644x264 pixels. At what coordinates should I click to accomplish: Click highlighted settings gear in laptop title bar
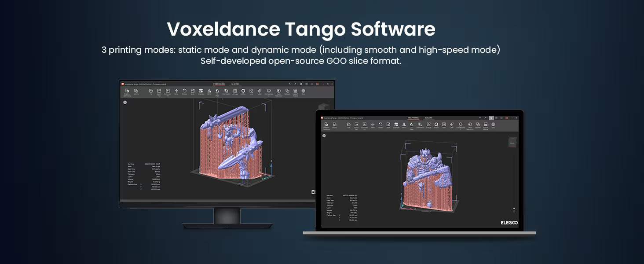point(491,118)
